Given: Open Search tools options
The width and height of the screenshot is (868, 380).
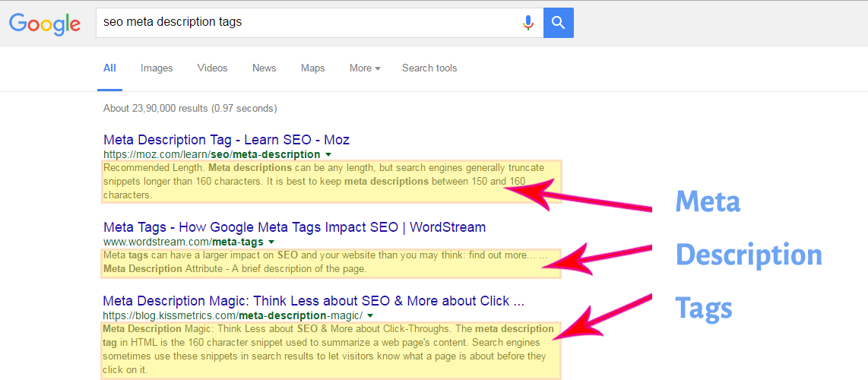Looking at the screenshot, I should click(x=429, y=68).
